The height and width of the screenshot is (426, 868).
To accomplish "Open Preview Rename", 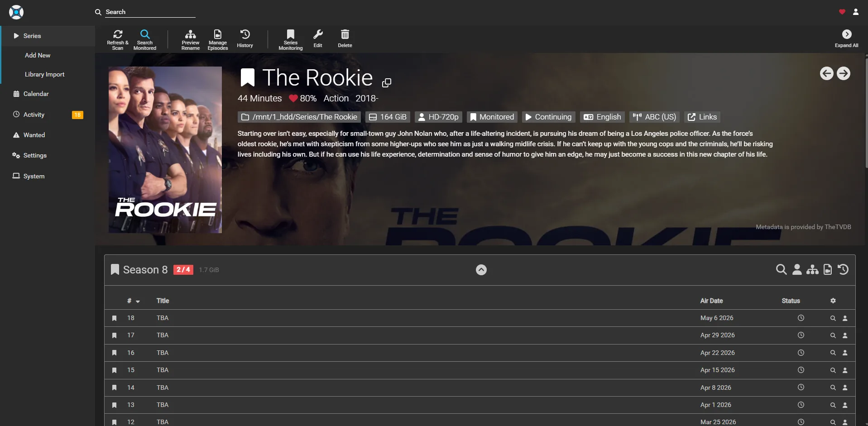I will click(191, 39).
